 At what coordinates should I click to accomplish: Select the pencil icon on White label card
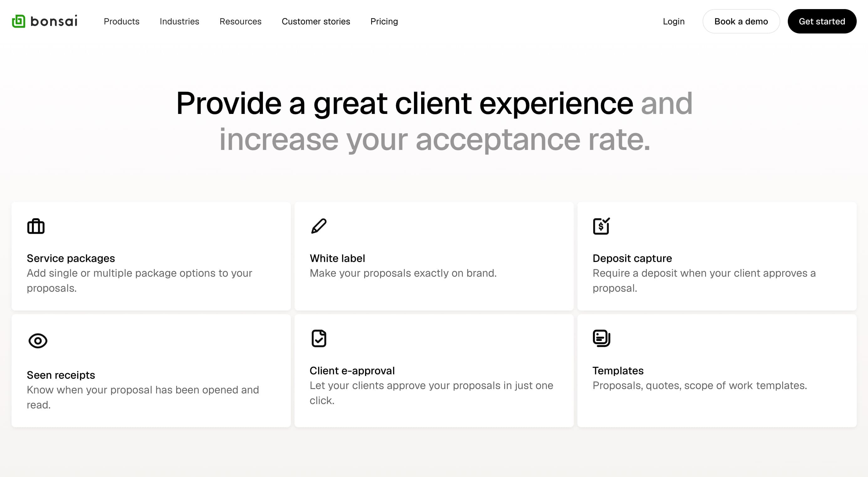pos(319,226)
